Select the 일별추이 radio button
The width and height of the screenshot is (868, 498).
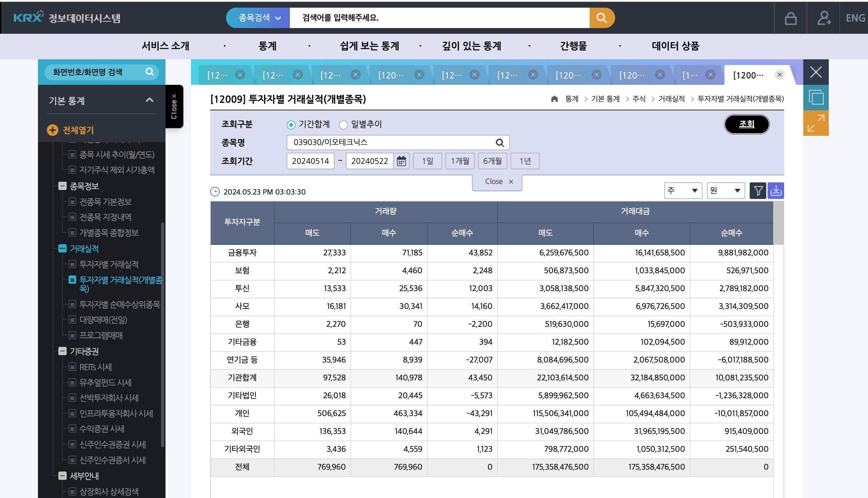tap(343, 125)
